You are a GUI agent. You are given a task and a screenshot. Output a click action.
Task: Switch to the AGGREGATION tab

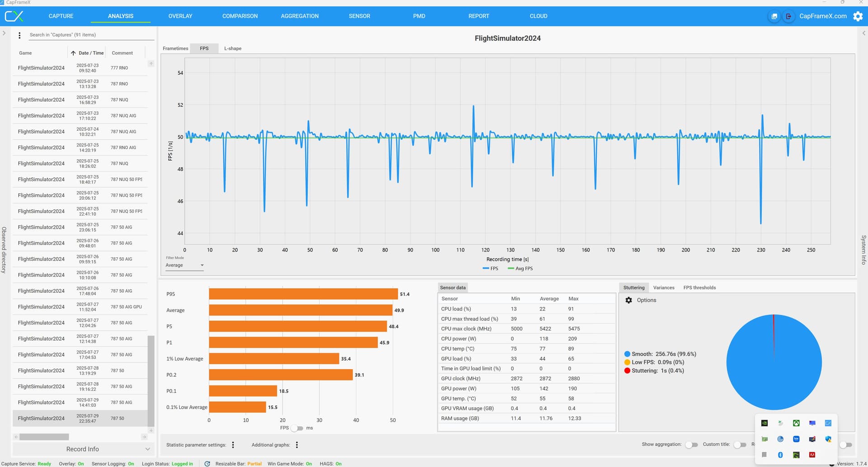point(300,16)
